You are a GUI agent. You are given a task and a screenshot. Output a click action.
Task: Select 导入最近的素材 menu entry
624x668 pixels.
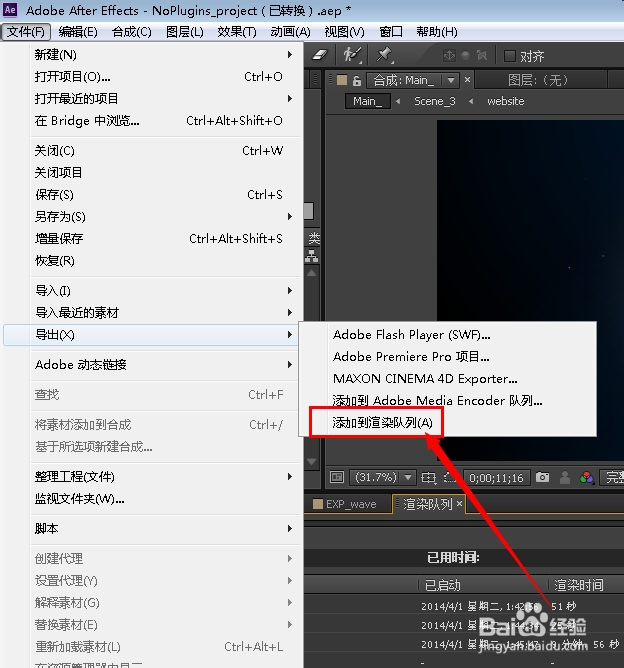point(167,313)
